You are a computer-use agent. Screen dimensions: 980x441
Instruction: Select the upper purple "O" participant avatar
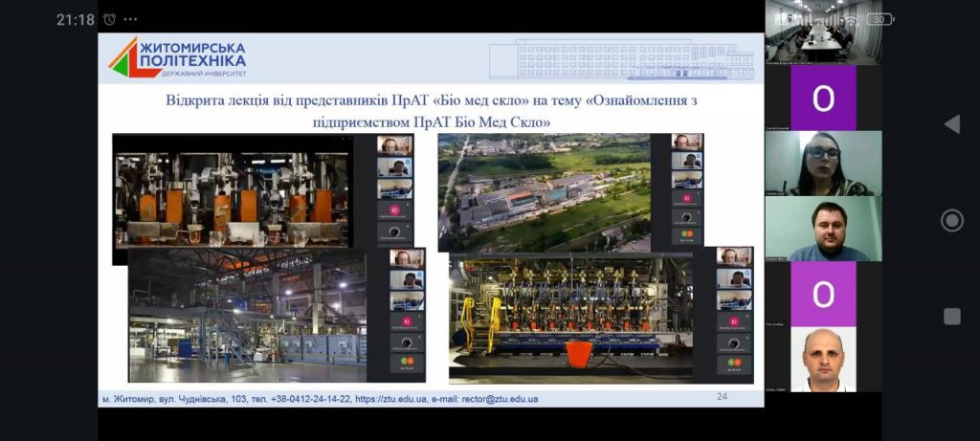tap(823, 98)
